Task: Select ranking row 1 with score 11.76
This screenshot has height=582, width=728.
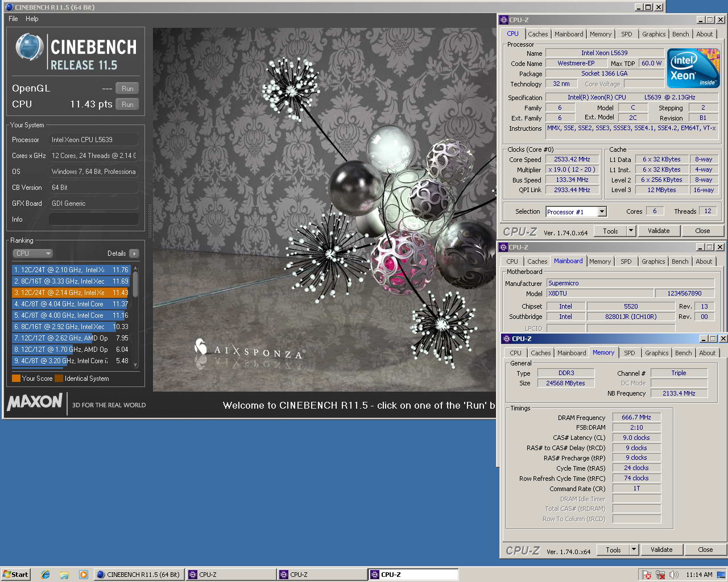Action: tap(71, 270)
